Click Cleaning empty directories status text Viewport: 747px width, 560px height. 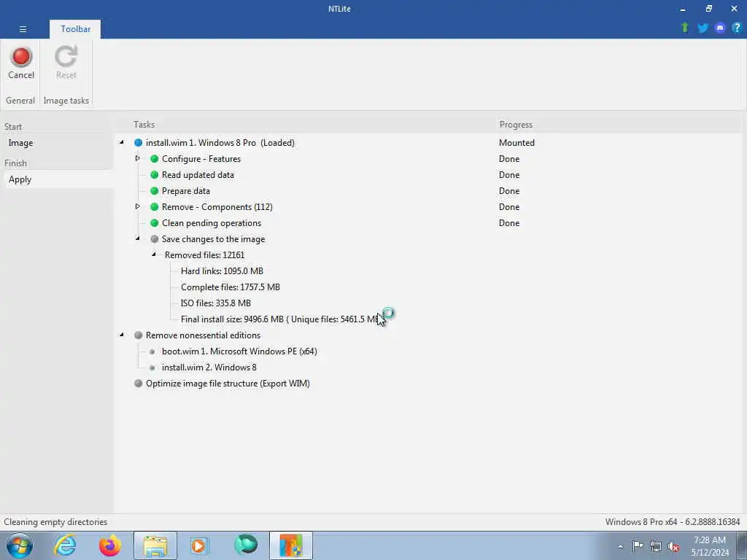(x=55, y=522)
